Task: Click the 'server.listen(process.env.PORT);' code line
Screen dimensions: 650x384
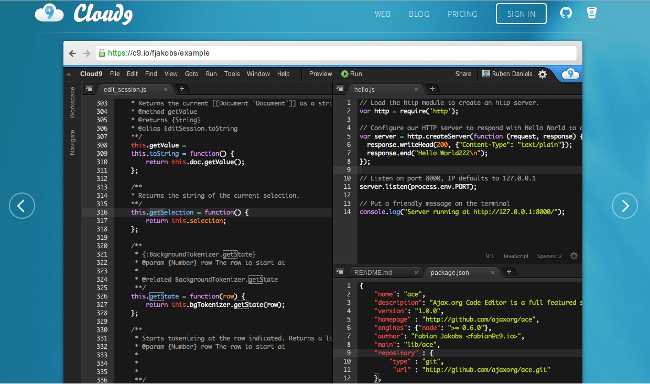Action: coord(418,187)
